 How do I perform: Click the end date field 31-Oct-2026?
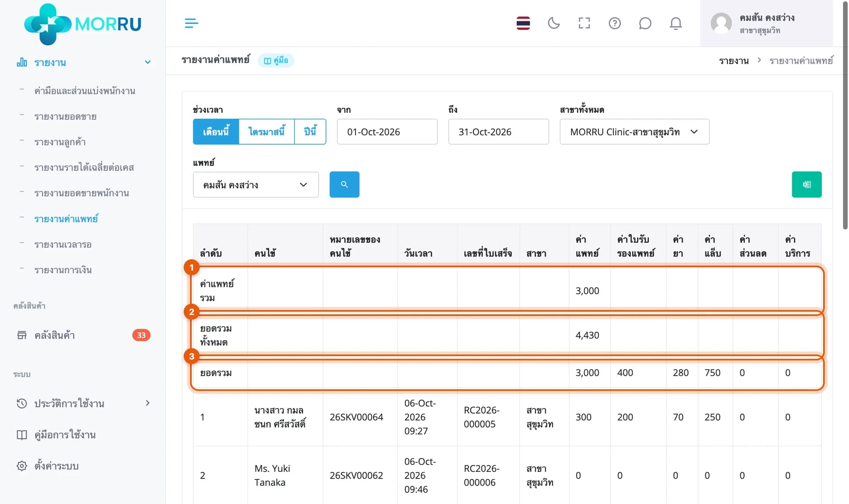pos(498,132)
